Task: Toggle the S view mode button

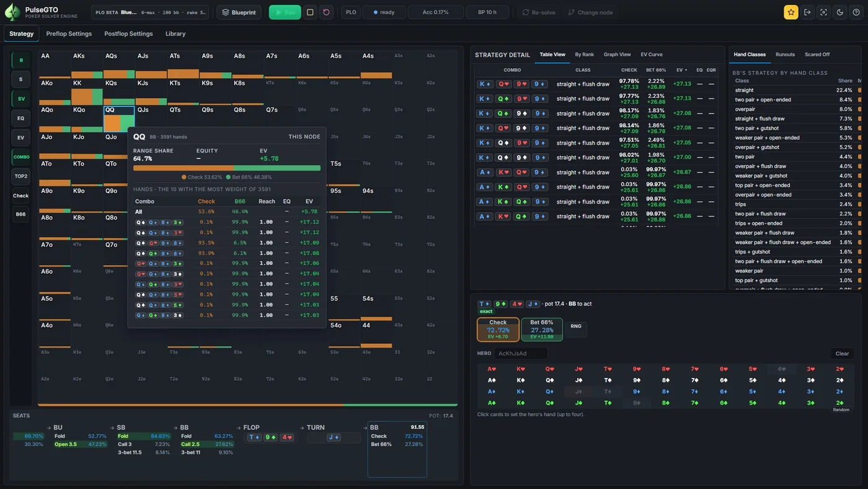Action: pos(21,79)
